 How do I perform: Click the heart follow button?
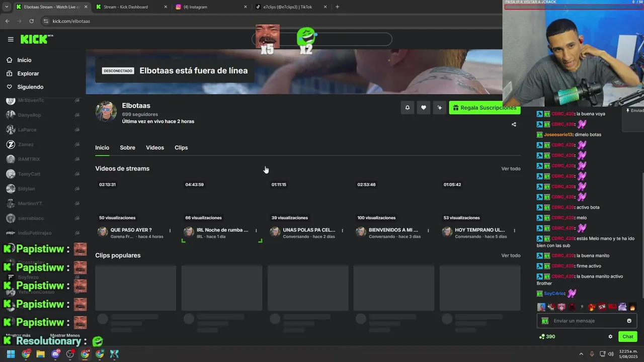pyautogui.click(x=424, y=108)
